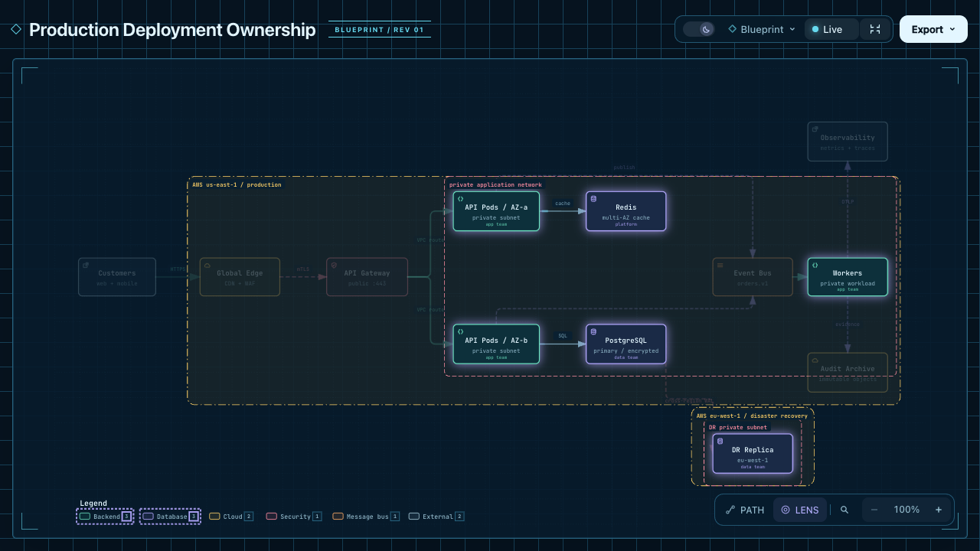Click 'AWS us-east-1 / production' group label
Viewport: 980px width, 551px height.
pyautogui.click(x=237, y=184)
